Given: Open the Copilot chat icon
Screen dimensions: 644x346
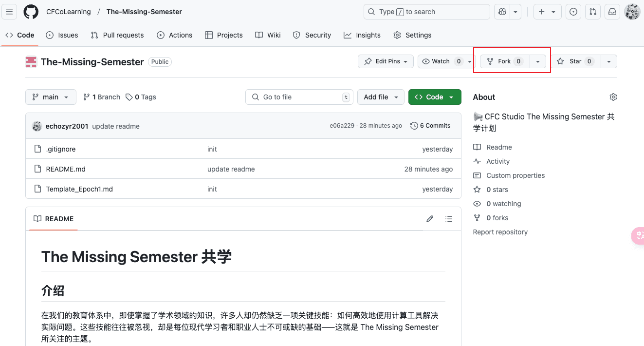Looking at the screenshot, I should pos(502,12).
